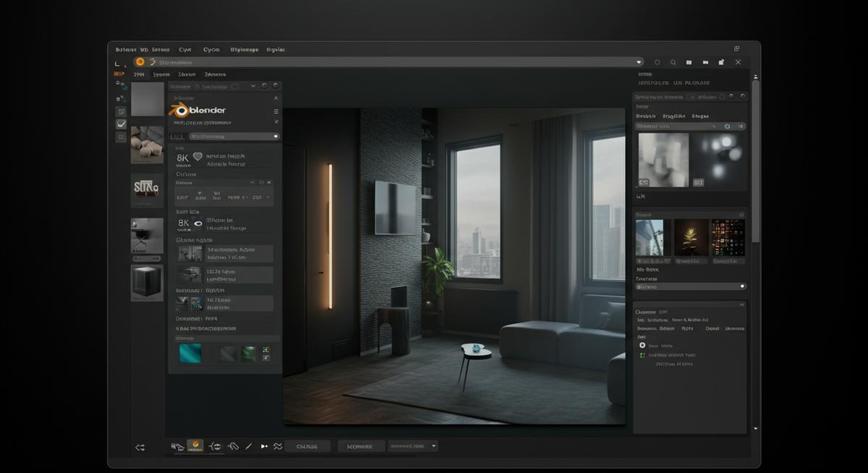Click the graph icon in left sidebar
The image size is (868, 473).
click(x=121, y=124)
